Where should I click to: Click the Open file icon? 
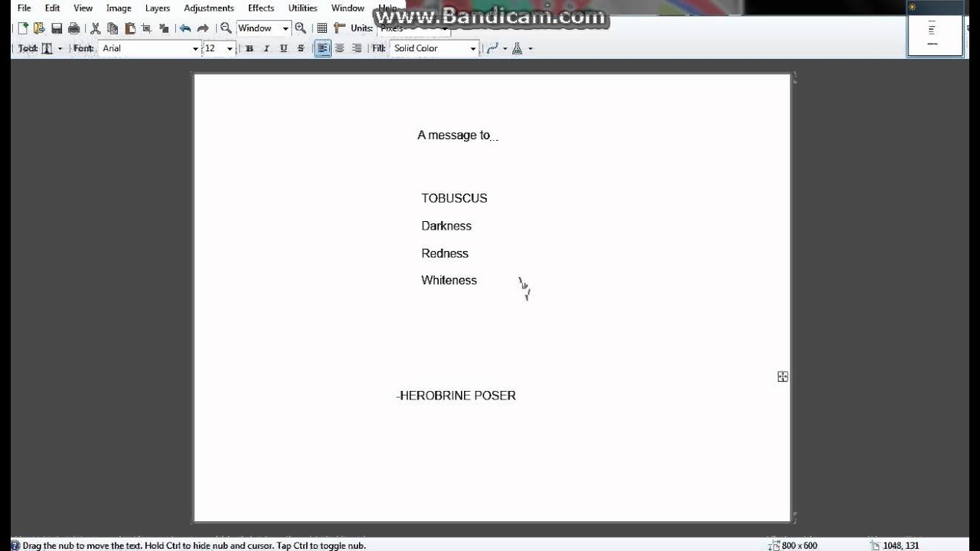(x=39, y=28)
